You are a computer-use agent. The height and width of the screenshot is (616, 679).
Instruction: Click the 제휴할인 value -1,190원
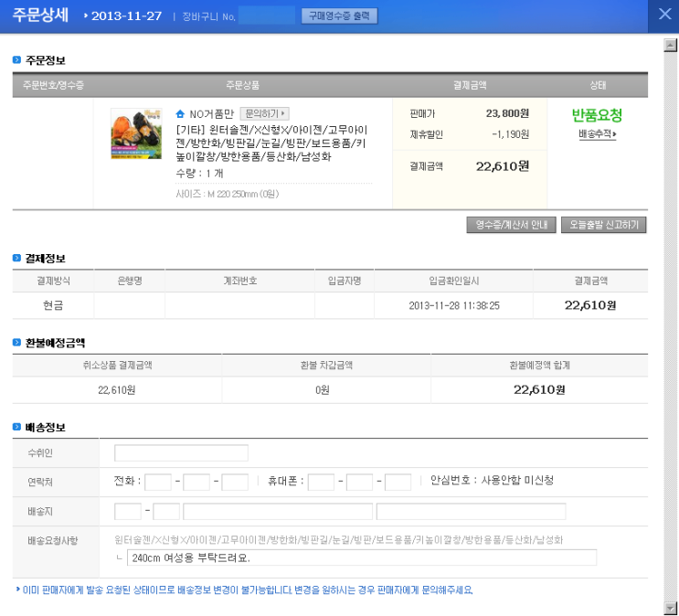tap(510, 134)
